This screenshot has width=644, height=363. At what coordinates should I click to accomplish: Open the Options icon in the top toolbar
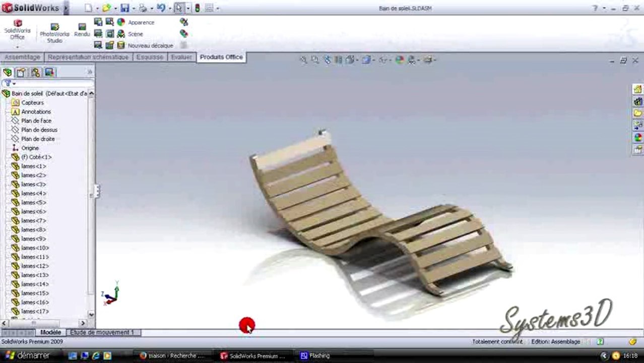(209, 8)
